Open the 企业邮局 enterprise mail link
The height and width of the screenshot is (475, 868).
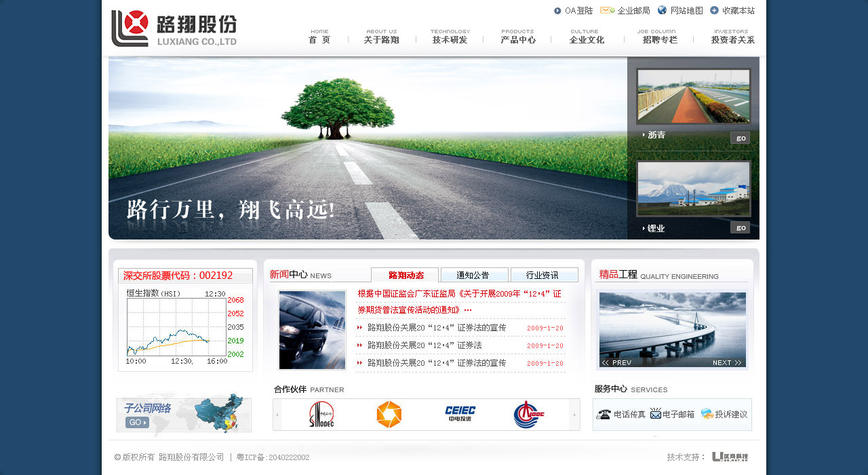[x=625, y=11]
